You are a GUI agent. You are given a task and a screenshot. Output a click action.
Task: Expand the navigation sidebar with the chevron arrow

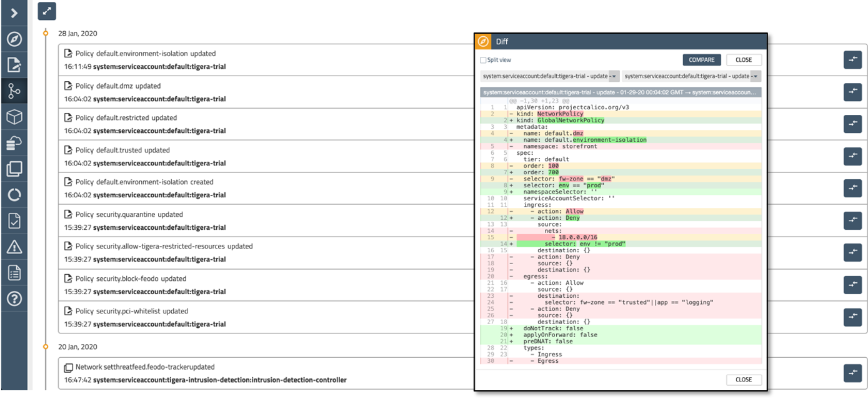coord(12,12)
